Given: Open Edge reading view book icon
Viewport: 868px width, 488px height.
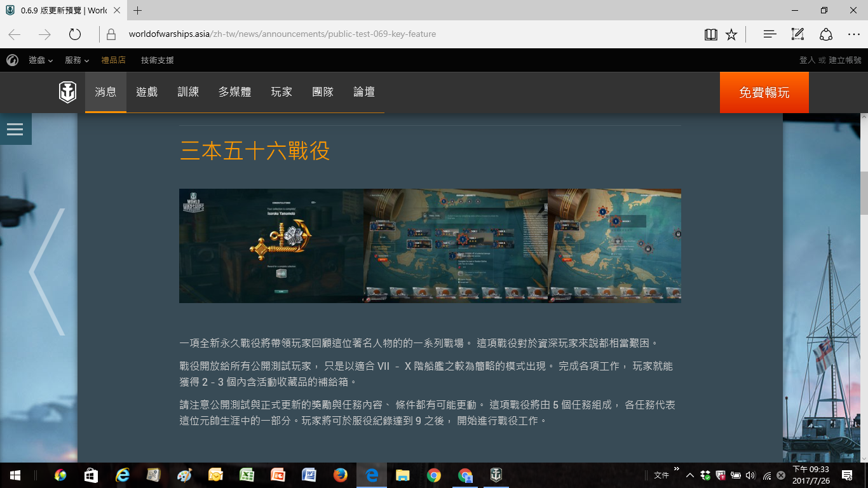Looking at the screenshot, I should point(711,34).
